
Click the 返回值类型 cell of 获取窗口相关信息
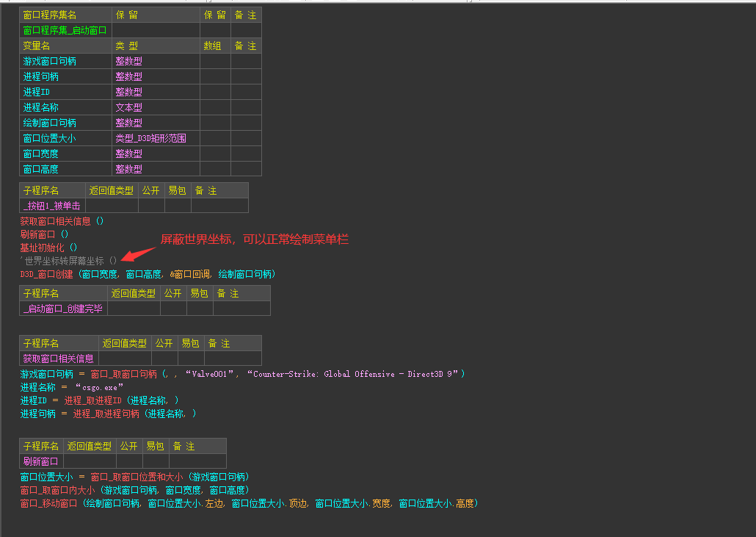point(125,358)
